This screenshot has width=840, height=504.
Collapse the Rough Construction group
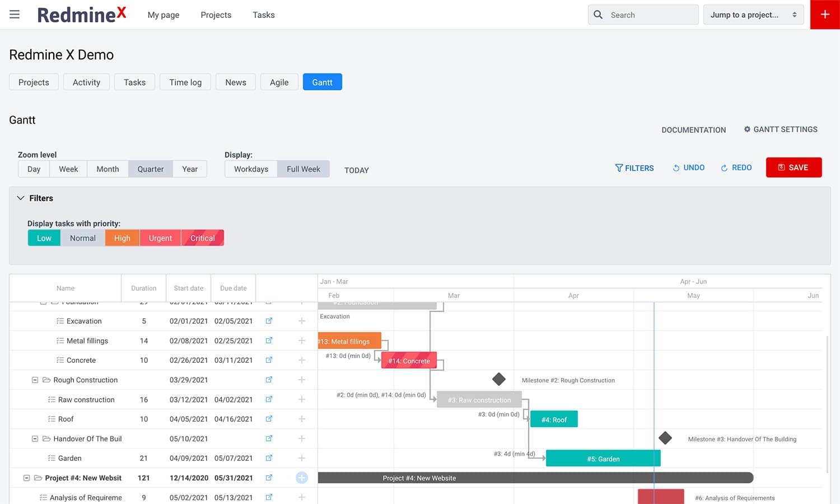pyautogui.click(x=35, y=380)
